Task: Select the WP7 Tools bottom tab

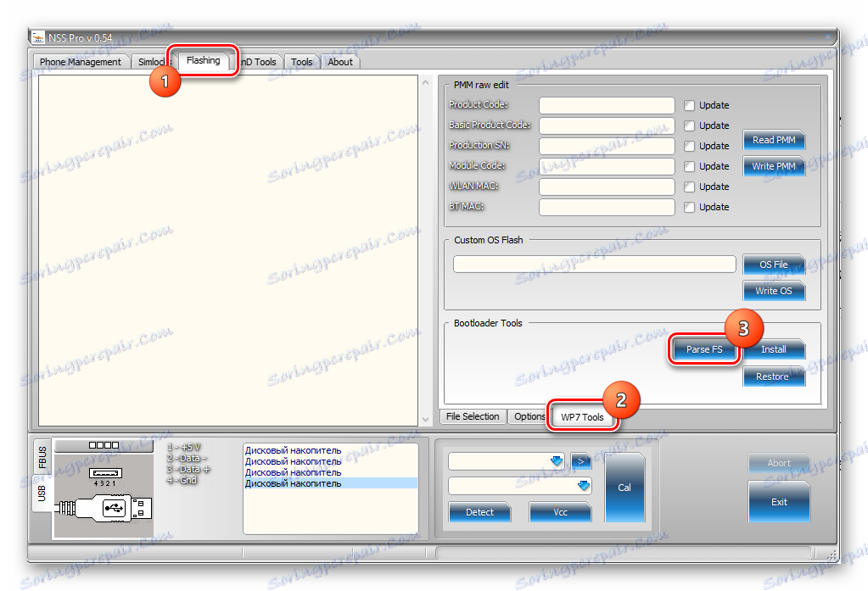Action: click(582, 417)
